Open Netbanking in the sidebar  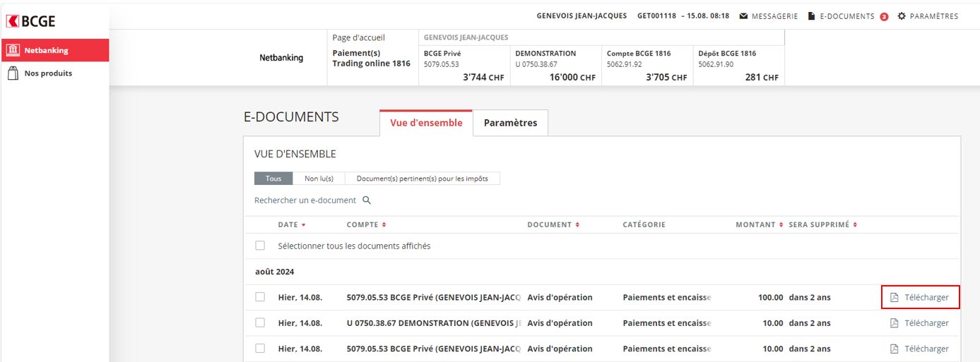pos(54,50)
